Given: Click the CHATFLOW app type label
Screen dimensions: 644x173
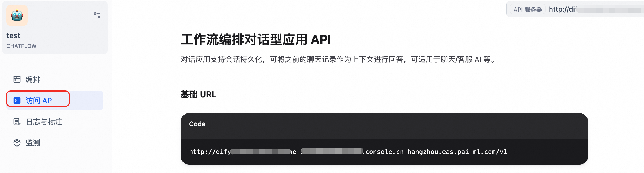Looking at the screenshot, I should (x=21, y=46).
